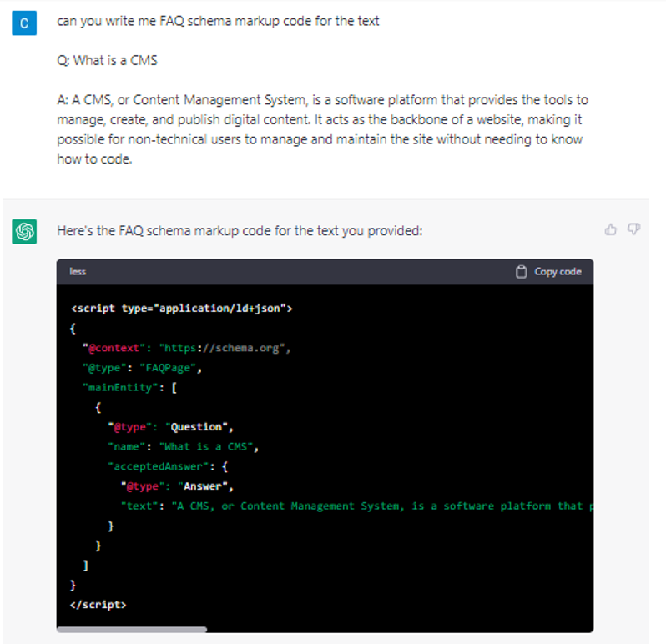The width and height of the screenshot is (666, 644).
Task: Click the text 'Q: What is a CMS'
Action: point(107,60)
